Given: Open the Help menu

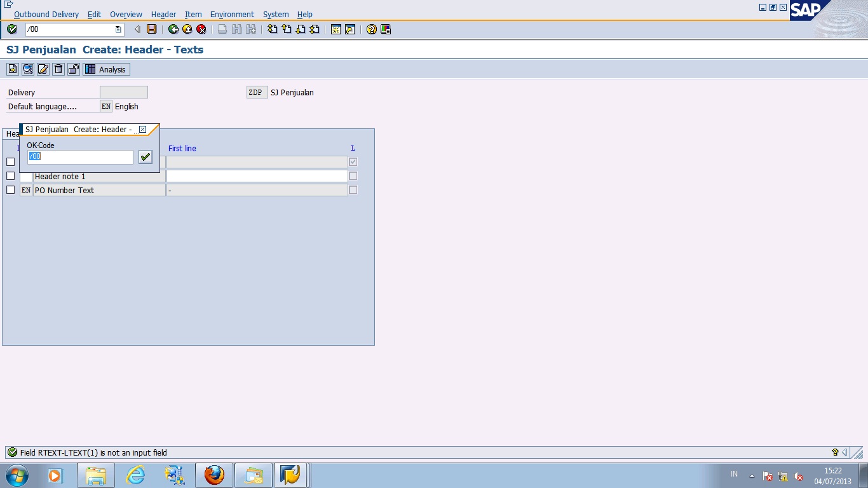Looking at the screenshot, I should [x=305, y=14].
